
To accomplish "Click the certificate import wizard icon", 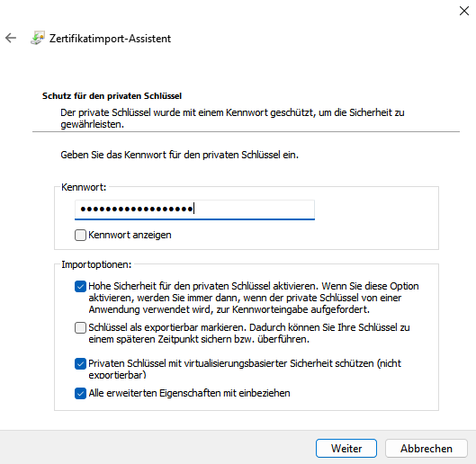I will point(38,38).
